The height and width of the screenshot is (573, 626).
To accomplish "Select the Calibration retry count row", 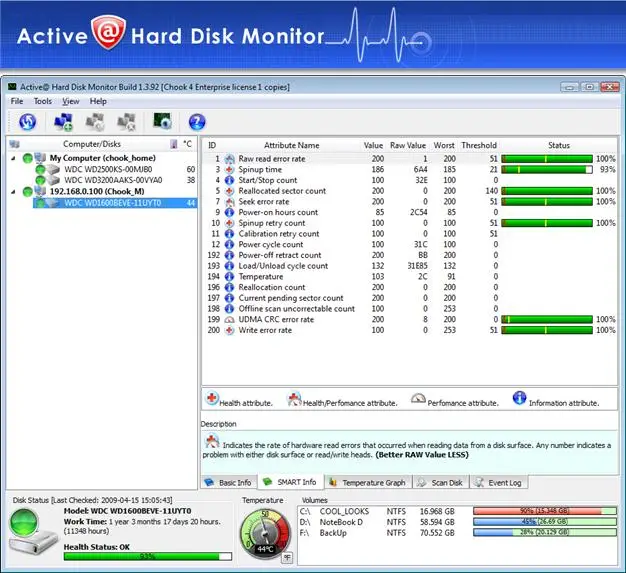I will pyautogui.click(x=410, y=234).
